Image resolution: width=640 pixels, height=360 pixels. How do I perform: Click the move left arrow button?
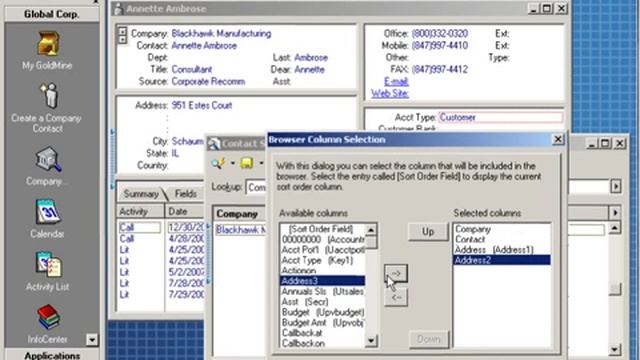coord(396,298)
